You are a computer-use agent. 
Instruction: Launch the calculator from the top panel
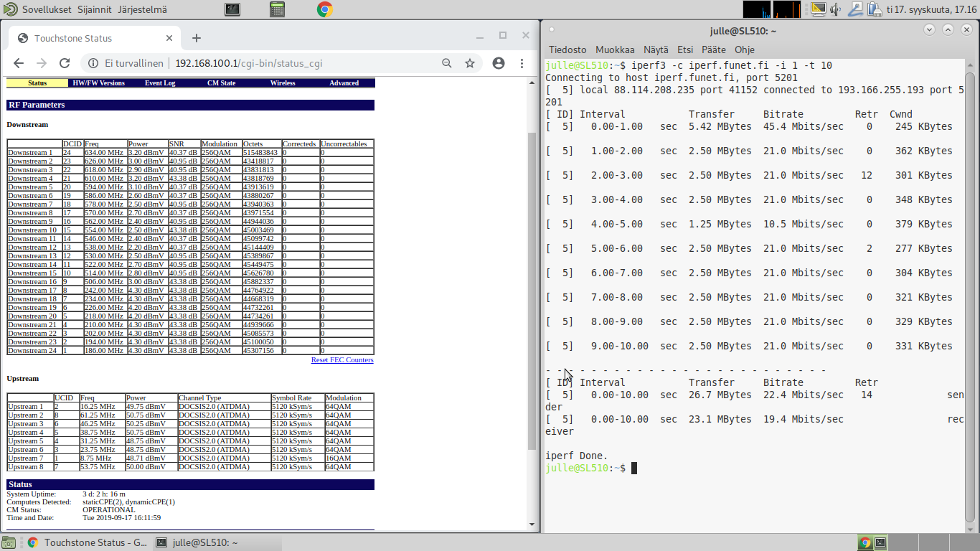pyautogui.click(x=278, y=9)
